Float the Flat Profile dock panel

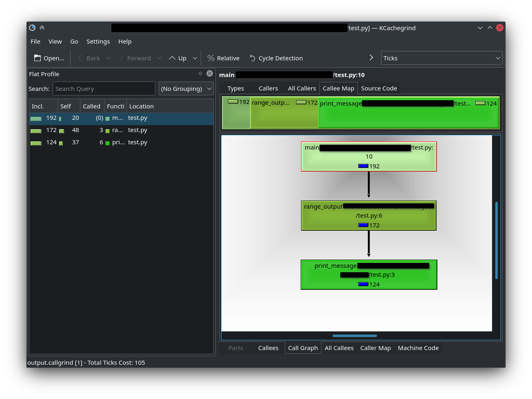click(x=200, y=73)
